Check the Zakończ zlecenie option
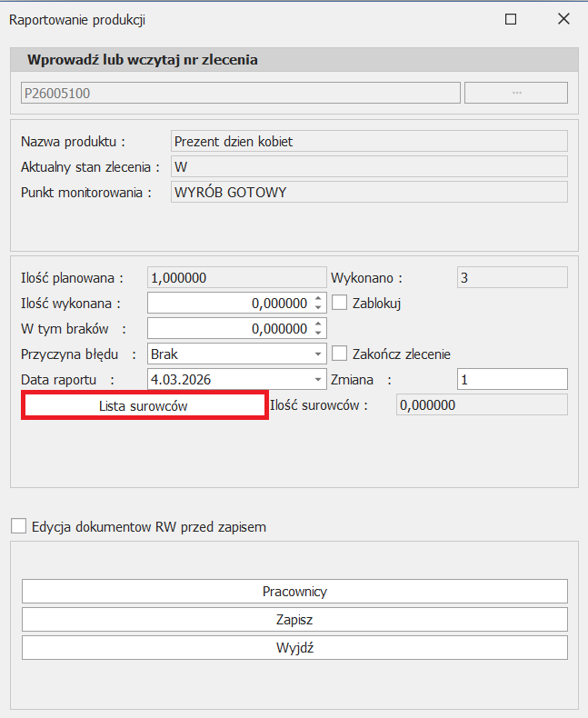This screenshot has height=718, width=588. click(341, 354)
